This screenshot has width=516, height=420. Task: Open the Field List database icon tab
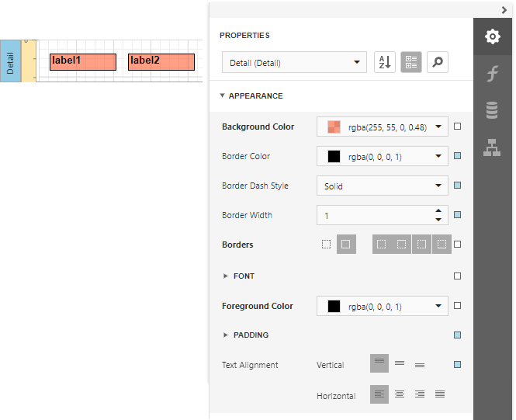click(x=492, y=110)
